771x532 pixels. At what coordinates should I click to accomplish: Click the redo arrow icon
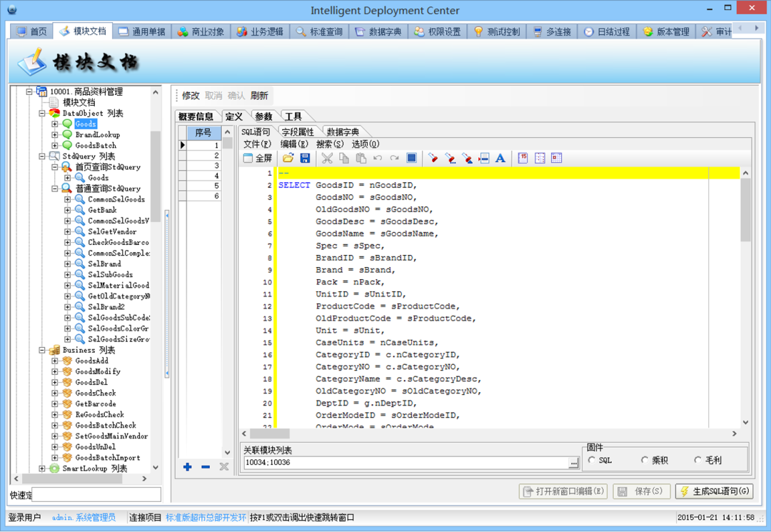click(x=394, y=158)
